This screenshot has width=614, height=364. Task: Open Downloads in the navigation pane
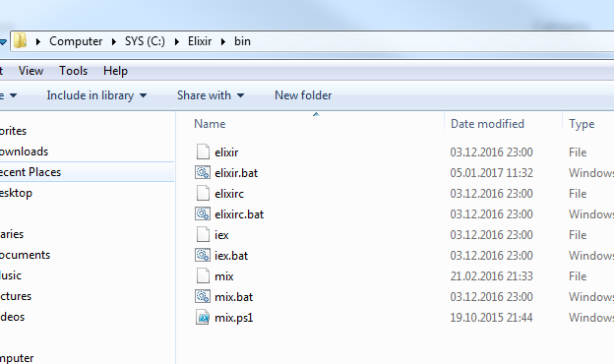(24, 152)
